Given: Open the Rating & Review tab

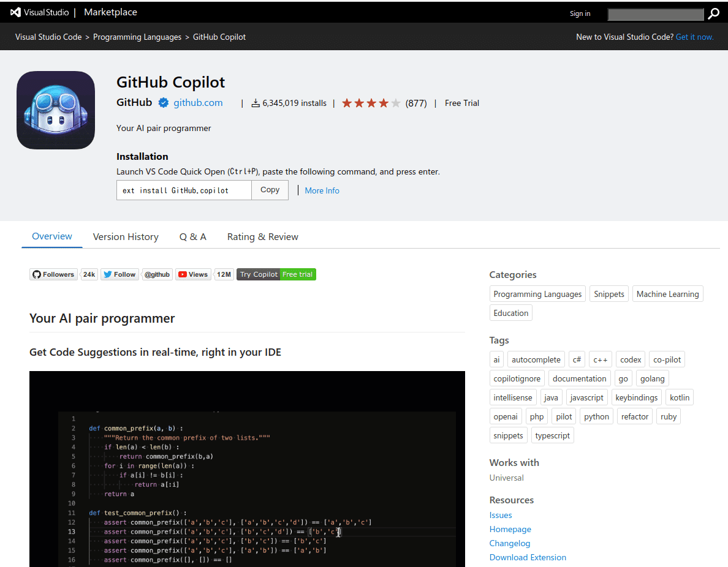Looking at the screenshot, I should 262,236.
